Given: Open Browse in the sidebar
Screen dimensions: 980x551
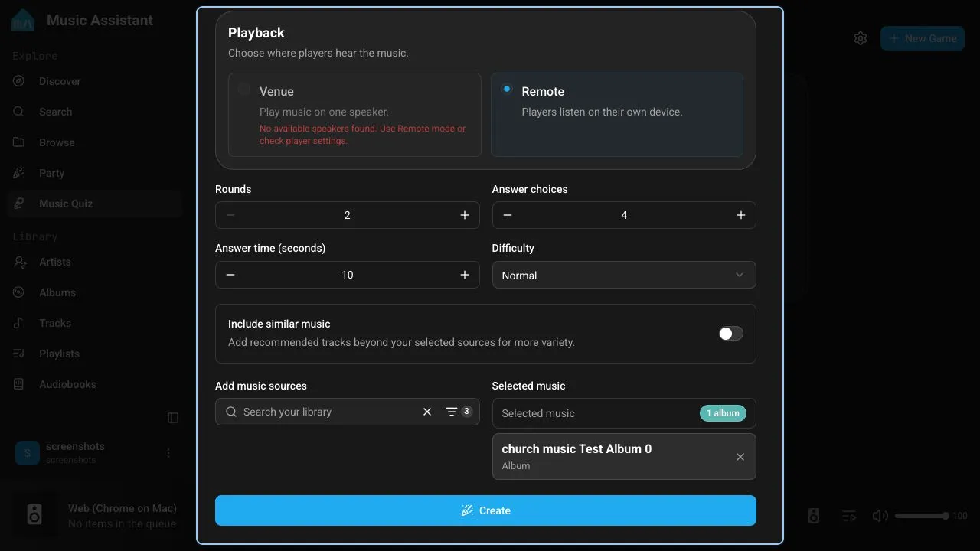Looking at the screenshot, I should pos(95,142).
